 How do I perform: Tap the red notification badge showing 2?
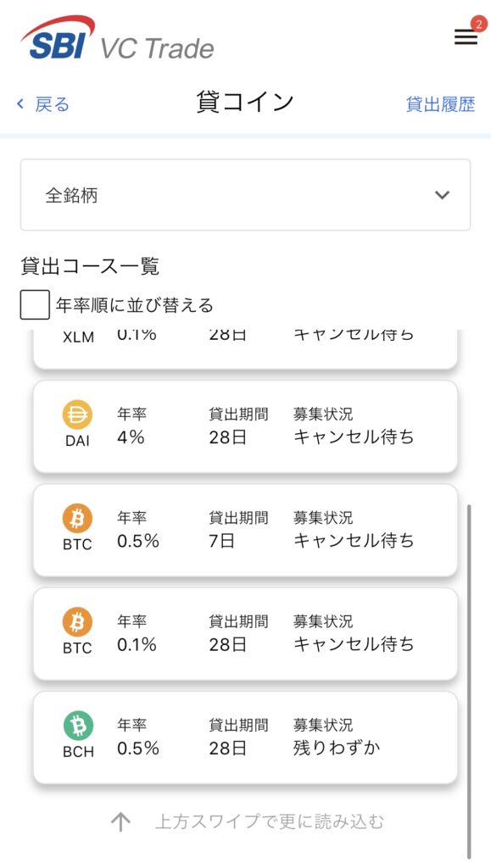pos(477,24)
